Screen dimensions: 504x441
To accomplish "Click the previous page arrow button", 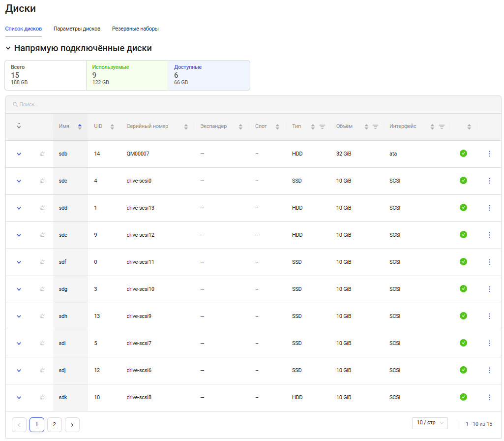I will 19,425.
